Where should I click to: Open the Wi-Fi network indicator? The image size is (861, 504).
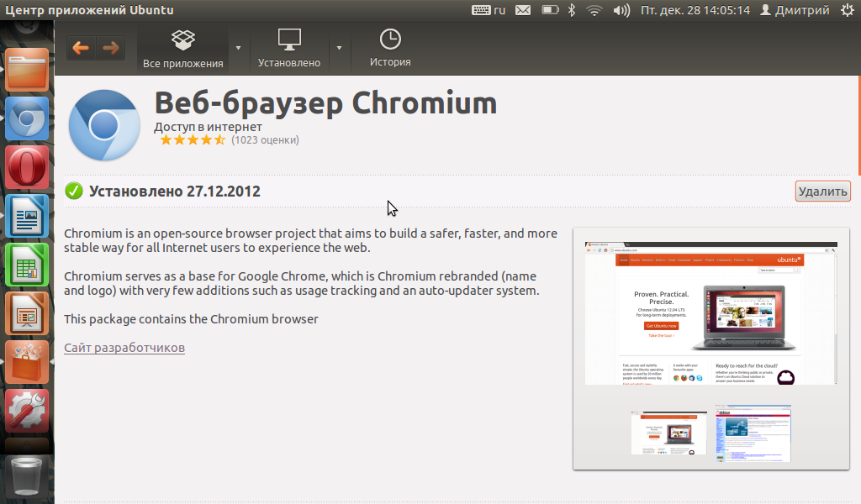tap(594, 10)
